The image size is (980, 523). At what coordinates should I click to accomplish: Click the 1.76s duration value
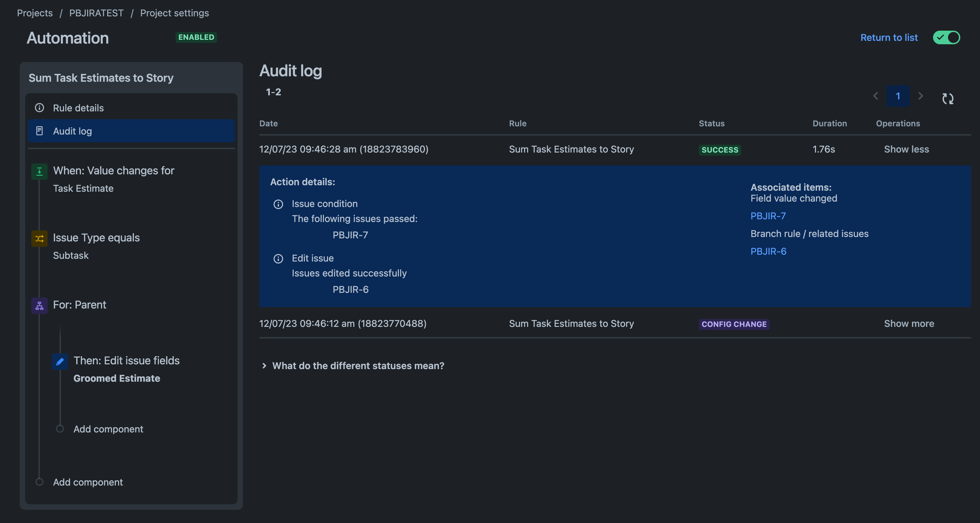coord(823,149)
